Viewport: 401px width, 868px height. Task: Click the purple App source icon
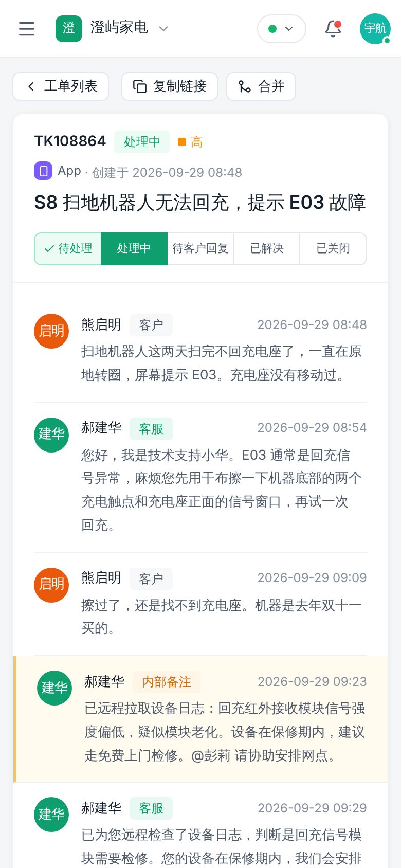(43, 171)
